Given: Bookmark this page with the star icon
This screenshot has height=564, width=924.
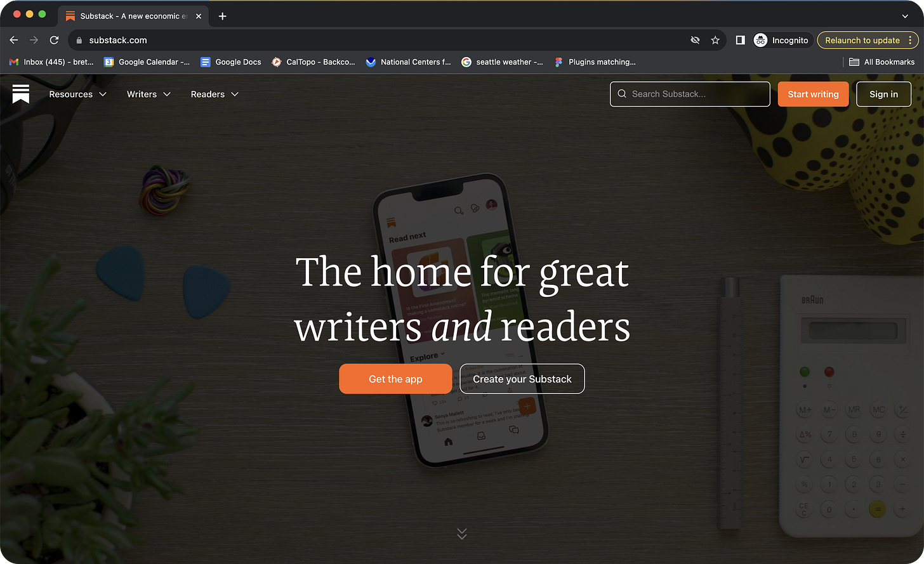Looking at the screenshot, I should (x=715, y=40).
